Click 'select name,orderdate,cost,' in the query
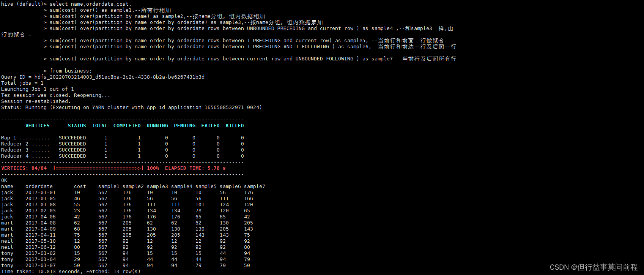The width and height of the screenshot is (644, 275). (90, 4)
